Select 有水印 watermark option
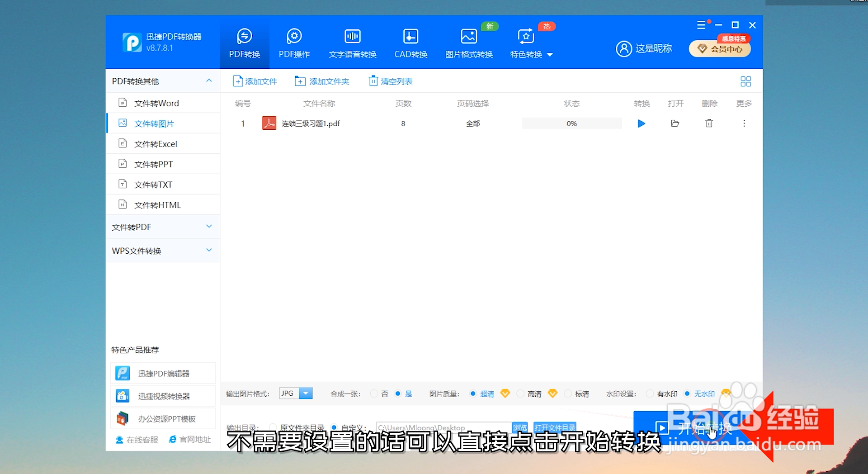The width and height of the screenshot is (868, 474). (650, 393)
